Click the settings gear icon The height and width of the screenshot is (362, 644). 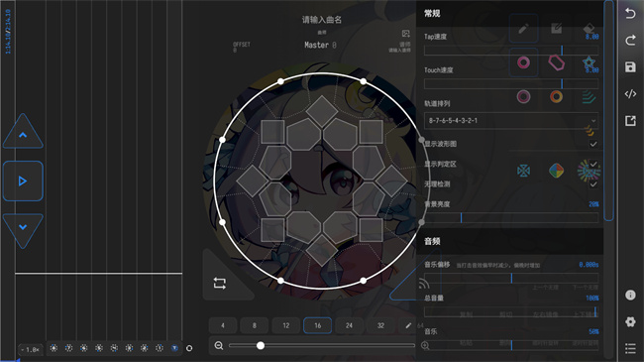point(630,321)
